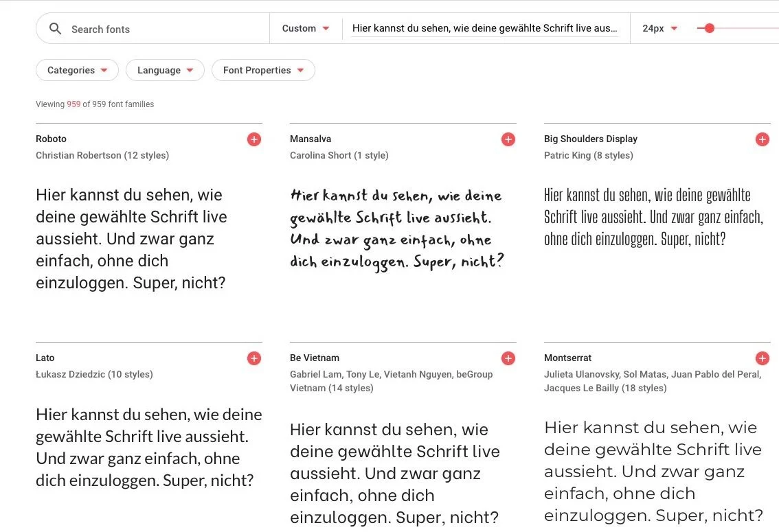Viewport: 779px width, 532px height.
Task: Click the Mansalva handwritten preview paragraph
Action: [x=397, y=229]
